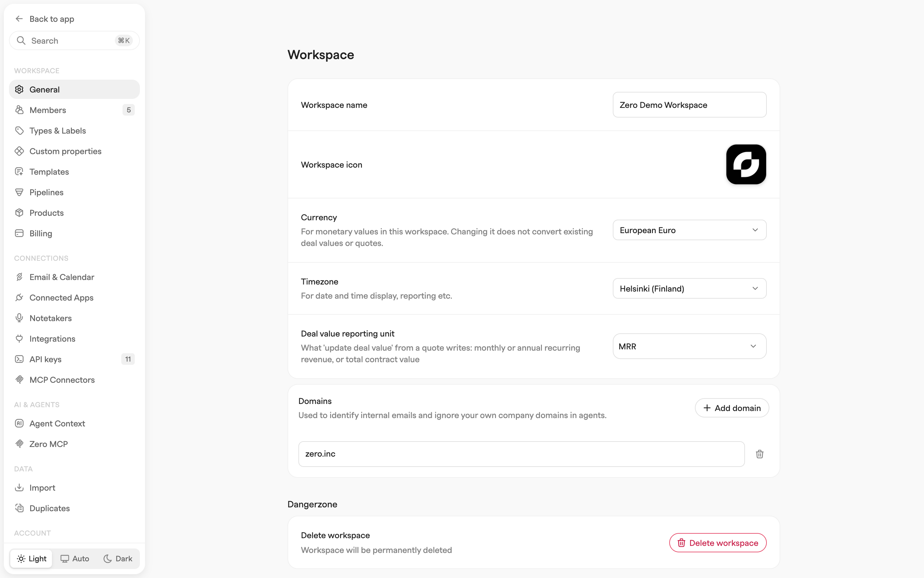Click the Templates icon in sidebar
924x578 pixels.
click(20, 172)
